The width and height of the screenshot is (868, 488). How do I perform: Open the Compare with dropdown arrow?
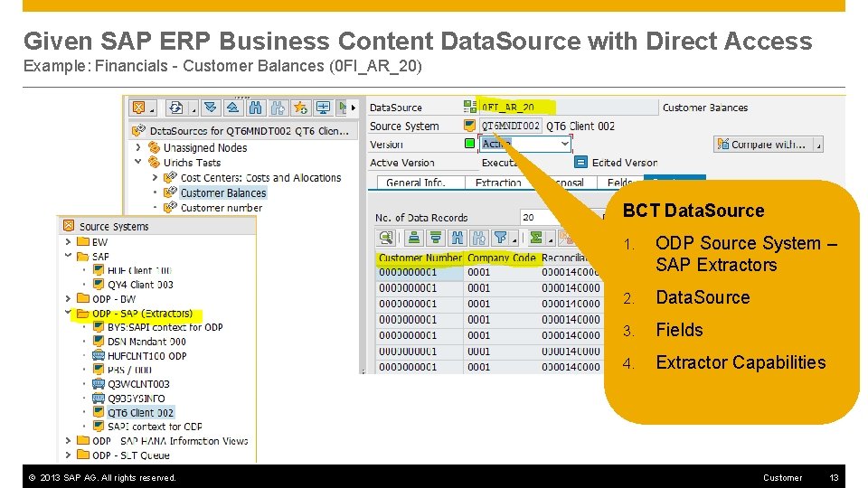(817, 145)
